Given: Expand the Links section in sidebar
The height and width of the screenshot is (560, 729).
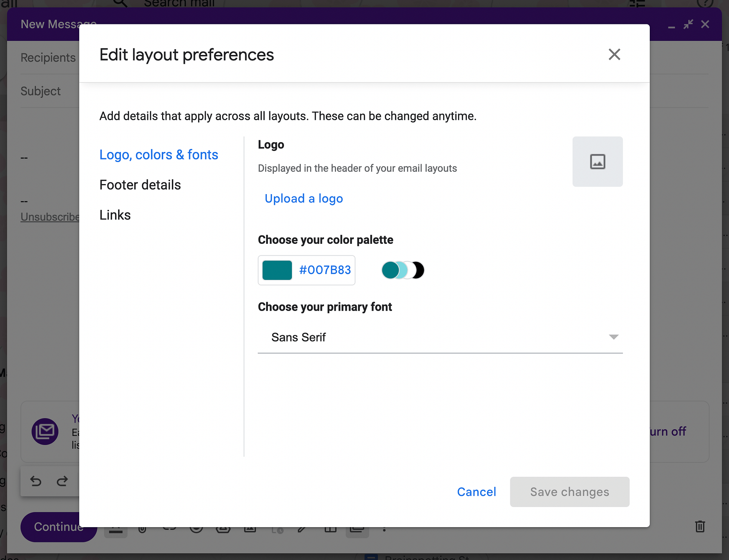Looking at the screenshot, I should (115, 214).
